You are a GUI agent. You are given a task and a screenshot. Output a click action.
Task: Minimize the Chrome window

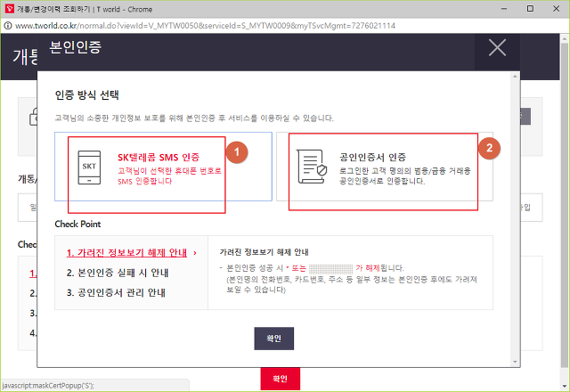[504, 9]
